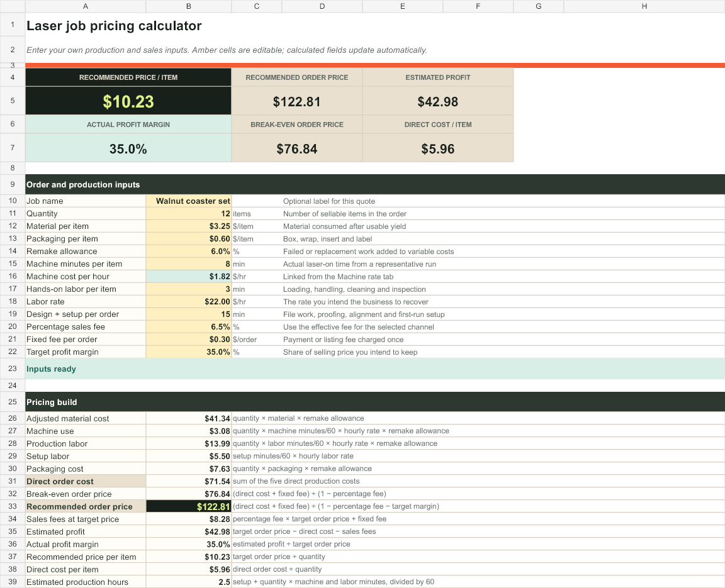Screen dimensions: 725x588
Task: Select column A header
Action: [86, 6]
